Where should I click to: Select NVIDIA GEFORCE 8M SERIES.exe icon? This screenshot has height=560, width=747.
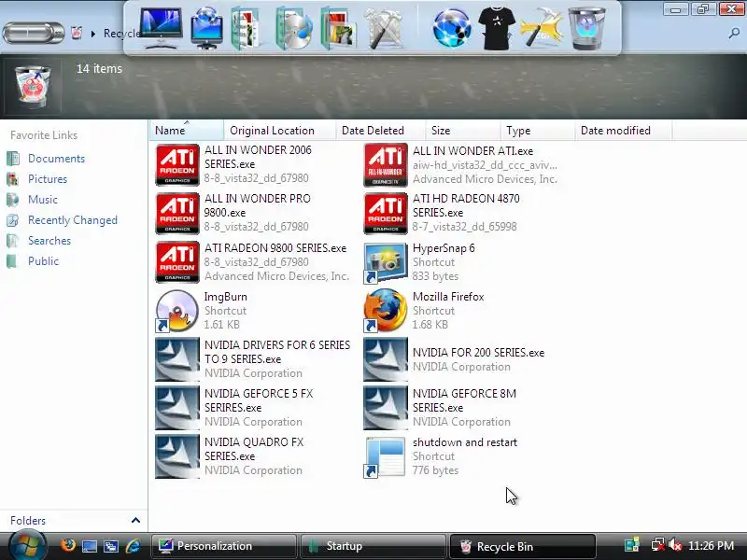tap(386, 408)
